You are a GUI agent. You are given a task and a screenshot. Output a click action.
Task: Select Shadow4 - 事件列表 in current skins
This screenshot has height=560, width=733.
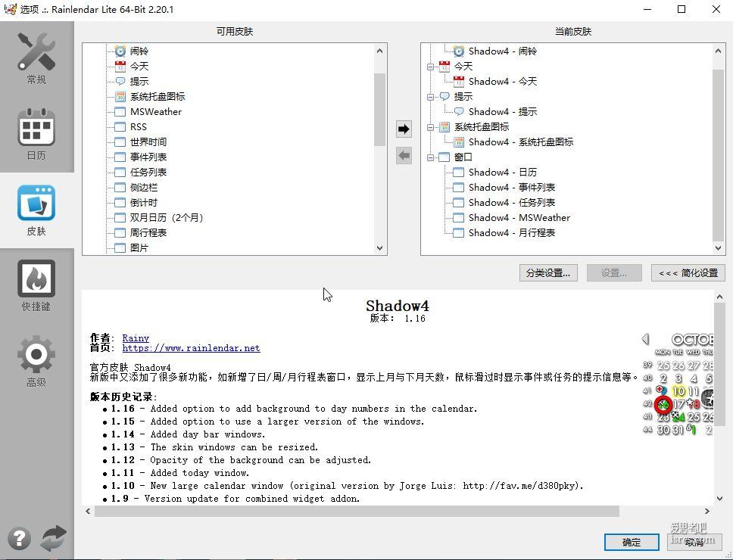pos(512,187)
